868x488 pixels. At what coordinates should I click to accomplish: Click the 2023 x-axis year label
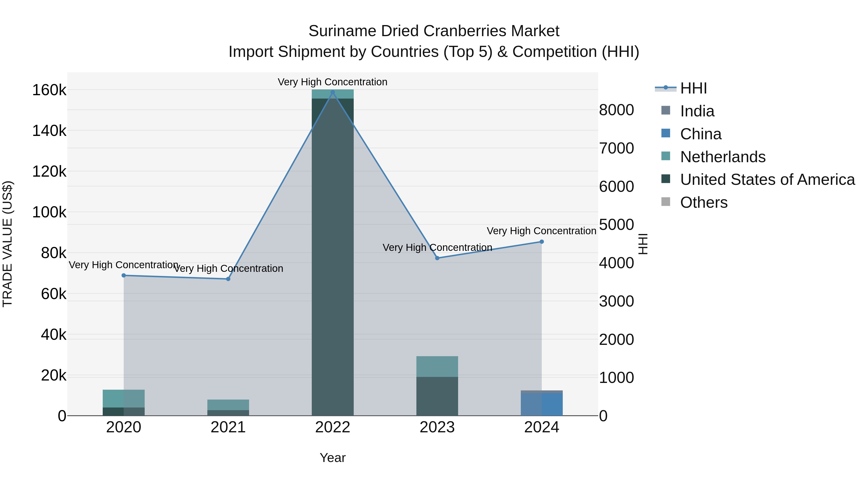click(x=437, y=427)
